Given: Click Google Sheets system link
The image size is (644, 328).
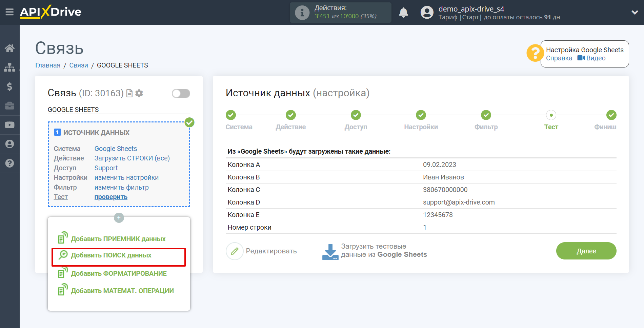Looking at the screenshot, I should pyautogui.click(x=116, y=149).
